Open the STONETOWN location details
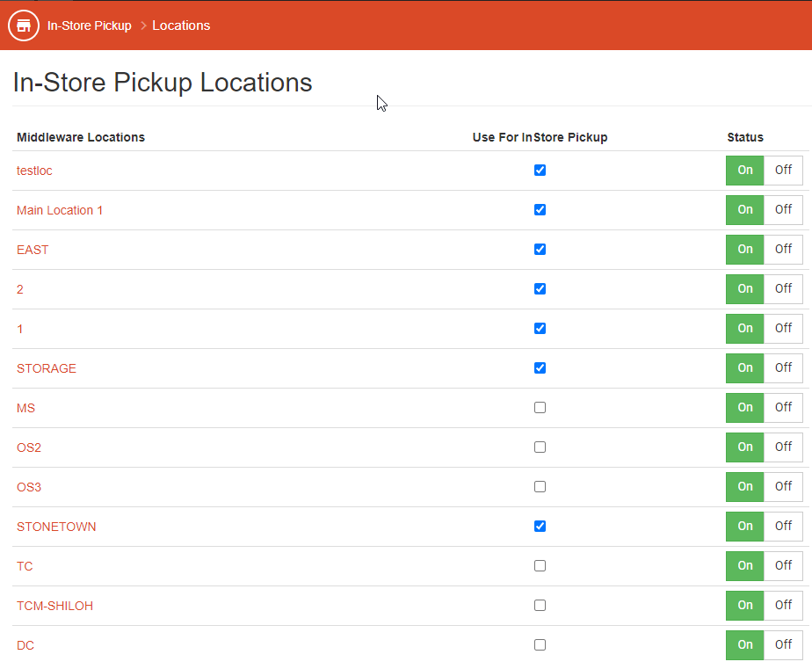 pyautogui.click(x=56, y=526)
